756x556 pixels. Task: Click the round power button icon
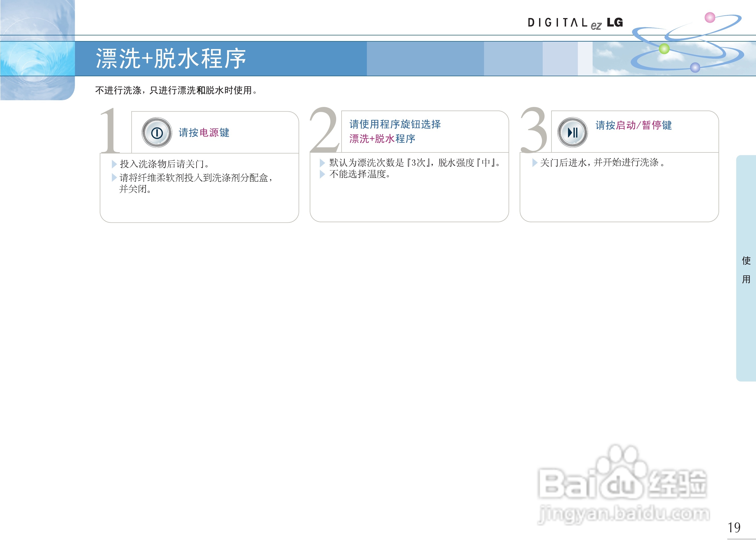[157, 133]
